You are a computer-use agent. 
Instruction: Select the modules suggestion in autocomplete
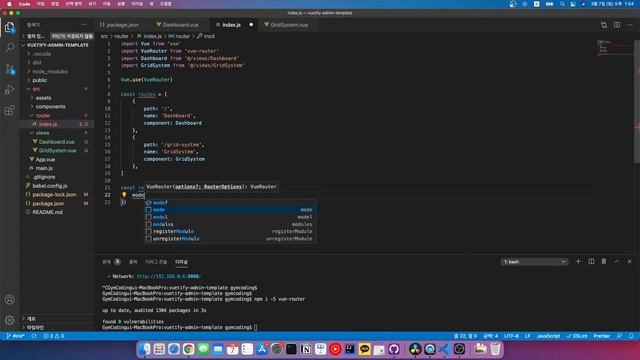231,224
